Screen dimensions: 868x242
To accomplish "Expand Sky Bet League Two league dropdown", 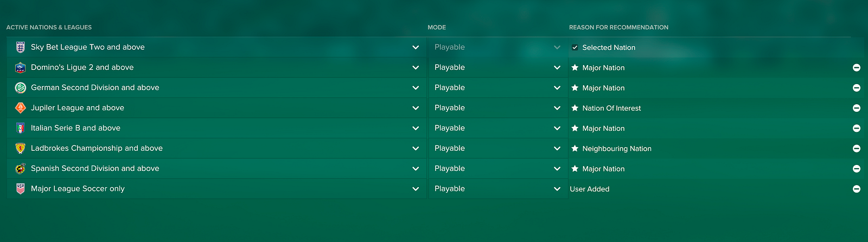I will (x=416, y=47).
